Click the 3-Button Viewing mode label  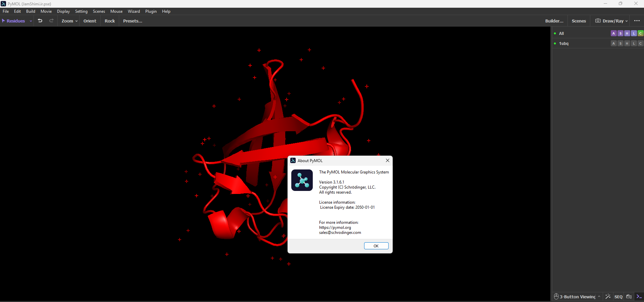point(578,297)
